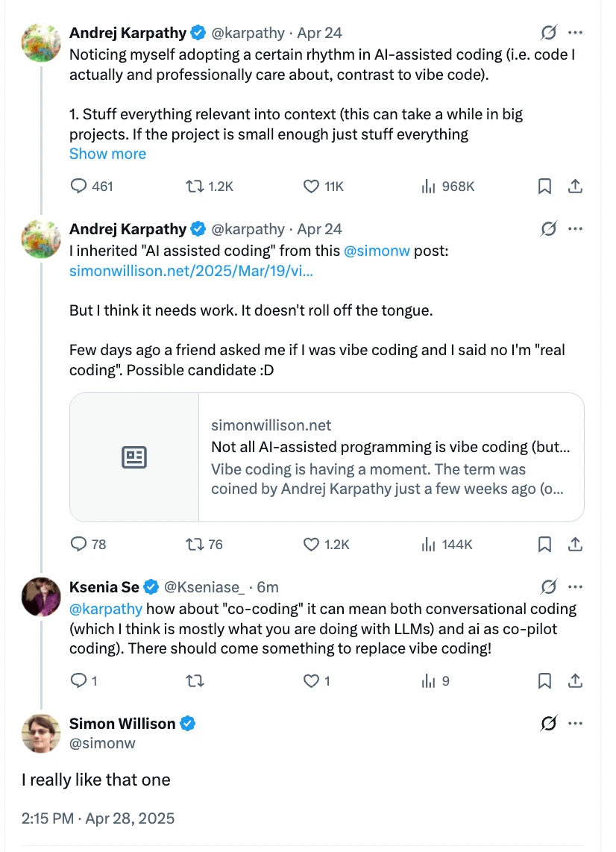This screenshot has width=616, height=852.
Task: Share the tweet with 968K views
Action: 575,186
